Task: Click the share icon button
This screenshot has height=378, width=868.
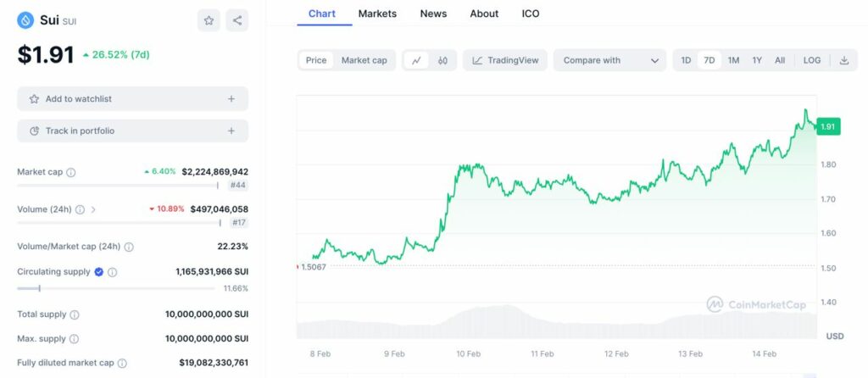Action: [237, 20]
